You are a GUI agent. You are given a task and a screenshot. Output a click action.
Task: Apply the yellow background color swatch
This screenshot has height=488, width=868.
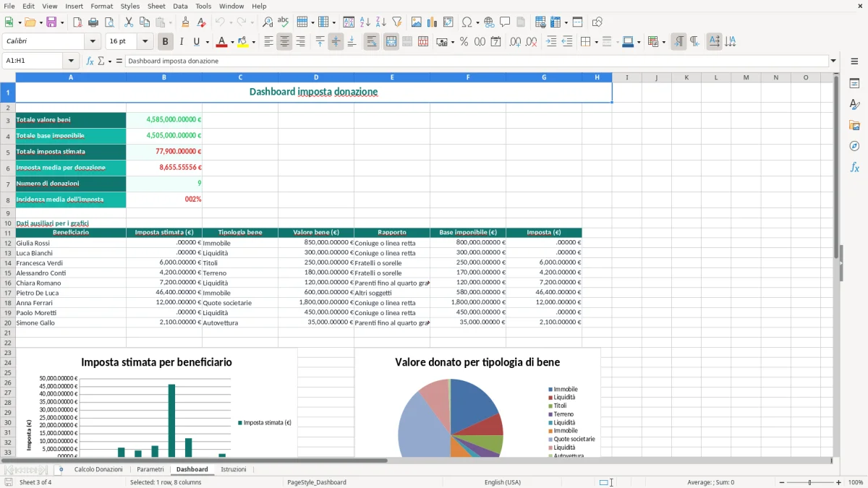[x=243, y=42]
